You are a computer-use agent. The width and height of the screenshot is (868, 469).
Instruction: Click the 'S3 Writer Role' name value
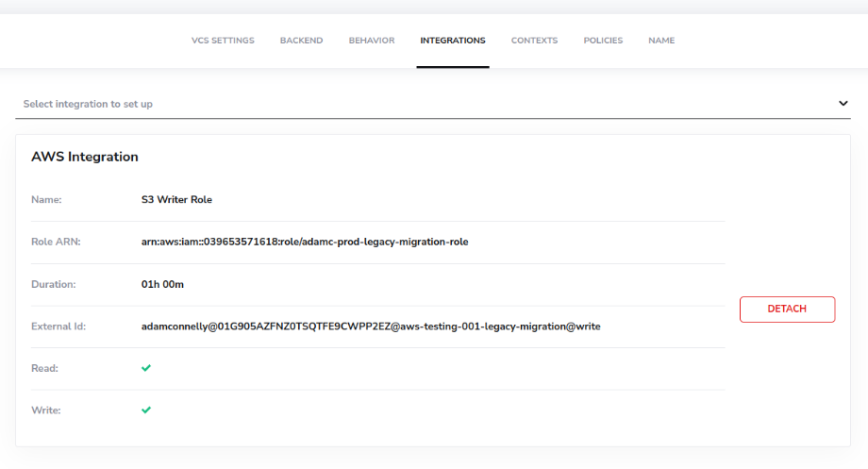(176, 199)
